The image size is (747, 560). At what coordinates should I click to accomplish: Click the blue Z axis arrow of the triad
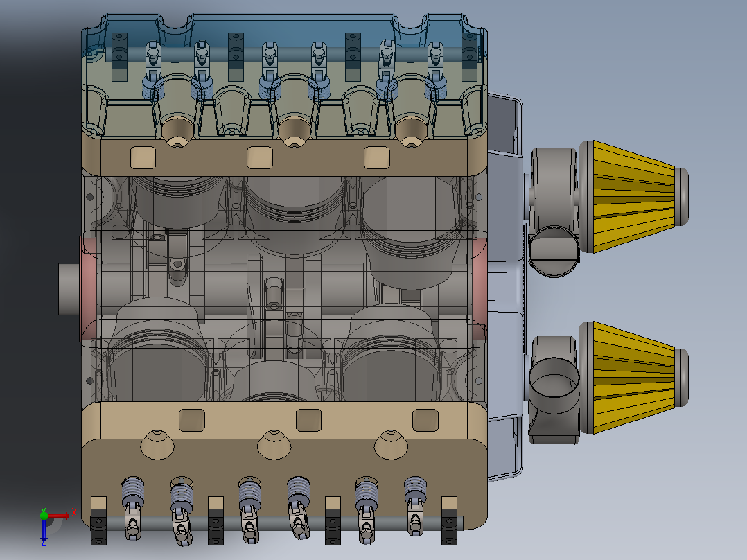(44, 530)
